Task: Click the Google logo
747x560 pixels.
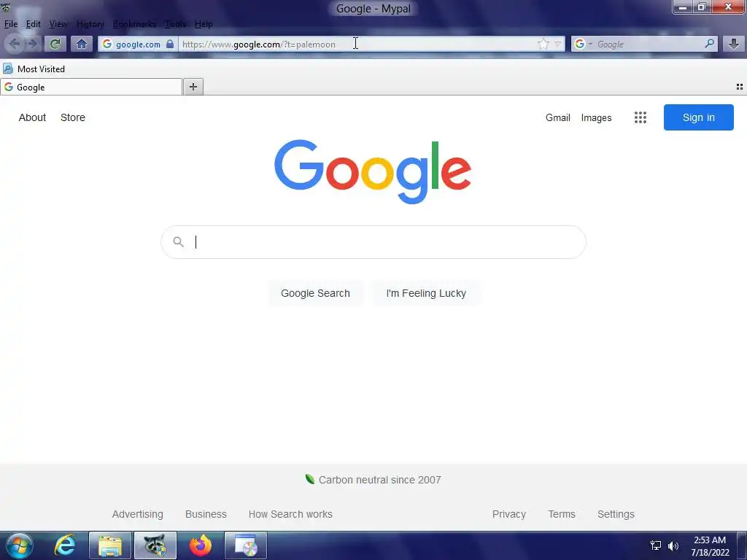Action: [373, 171]
